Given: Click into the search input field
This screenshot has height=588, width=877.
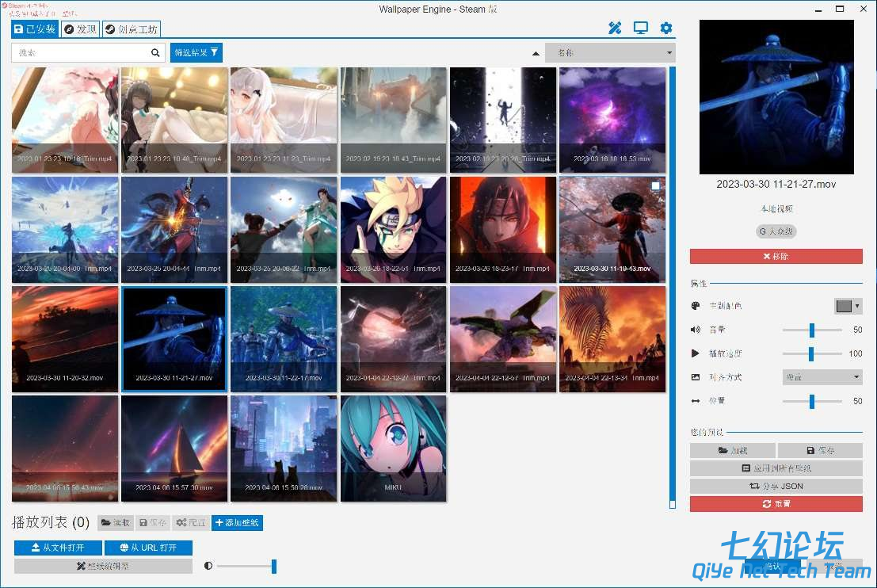Looking at the screenshot, I should 81,52.
